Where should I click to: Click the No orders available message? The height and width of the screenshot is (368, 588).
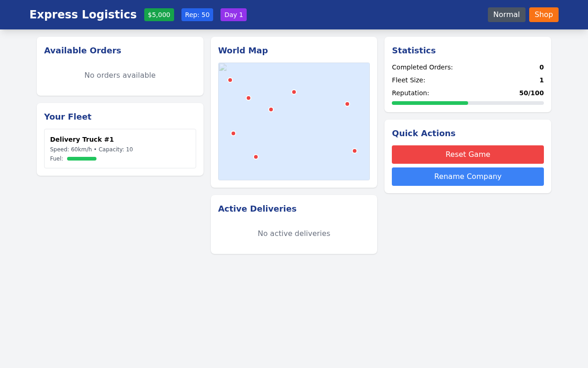click(x=120, y=75)
